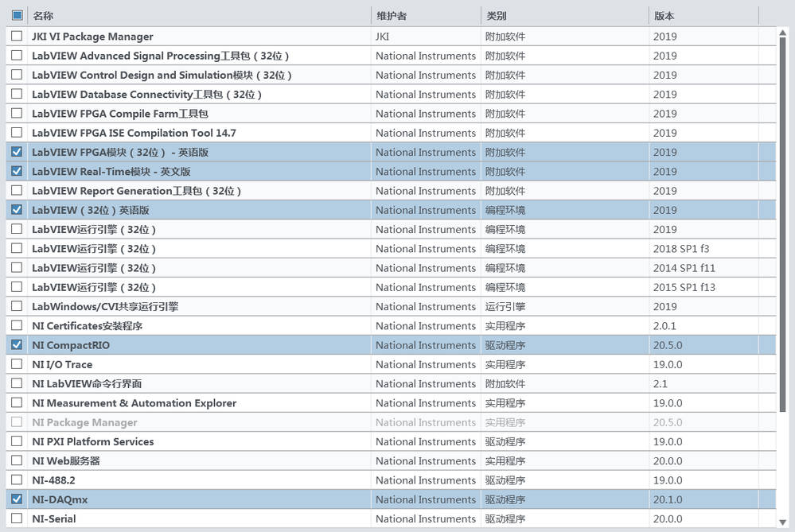
Task: Check LabVIEW Advanced Signal Processing checkbox
Action: (x=17, y=55)
